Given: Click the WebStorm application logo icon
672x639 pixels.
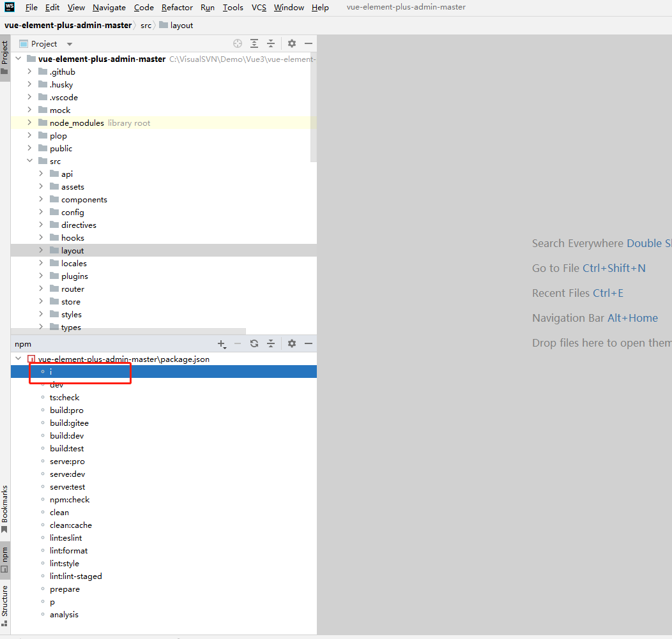Looking at the screenshot, I should pos(10,7).
